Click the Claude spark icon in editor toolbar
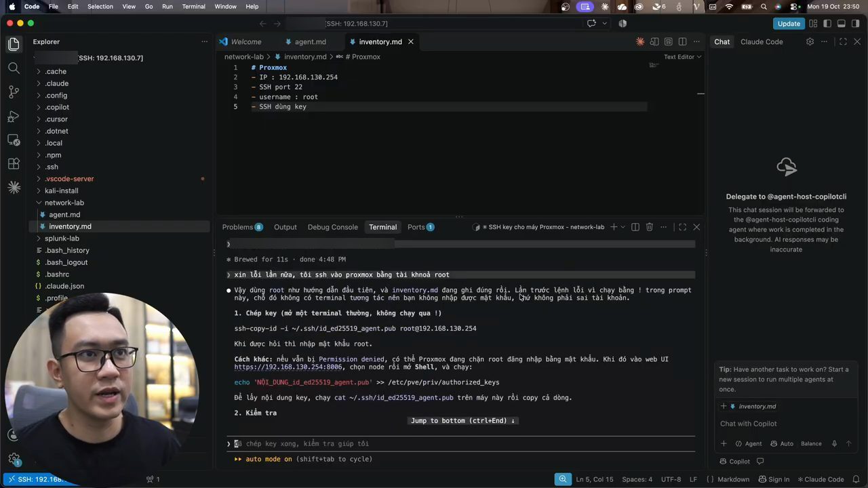The width and height of the screenshot is (868, 488). 639,41
